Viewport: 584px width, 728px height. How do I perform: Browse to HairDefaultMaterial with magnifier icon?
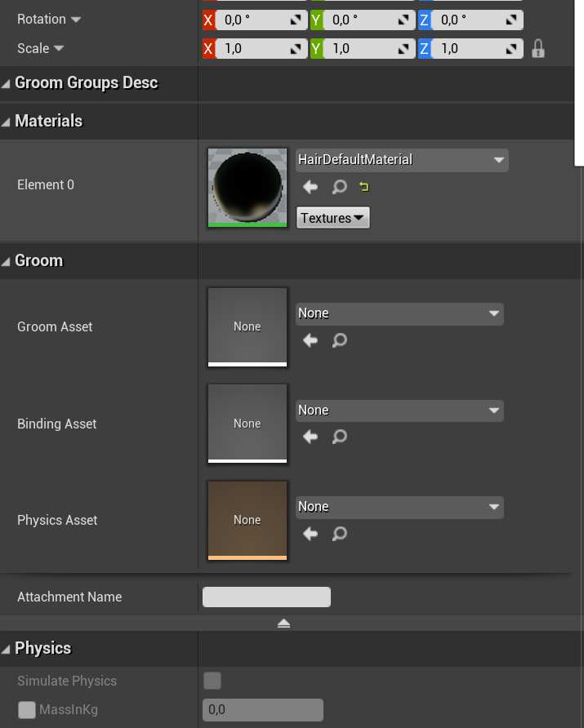point(339,187)
